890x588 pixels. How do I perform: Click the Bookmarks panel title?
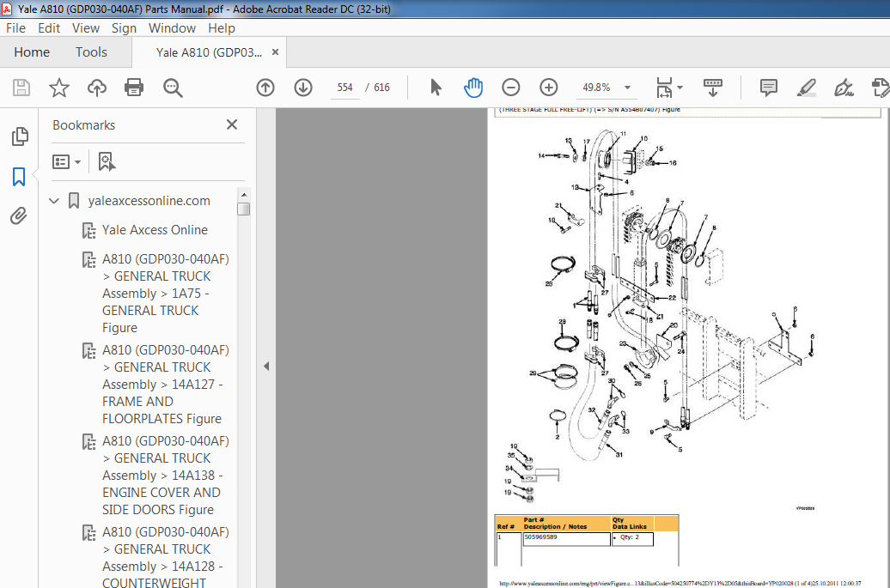(x=84, y=125)
